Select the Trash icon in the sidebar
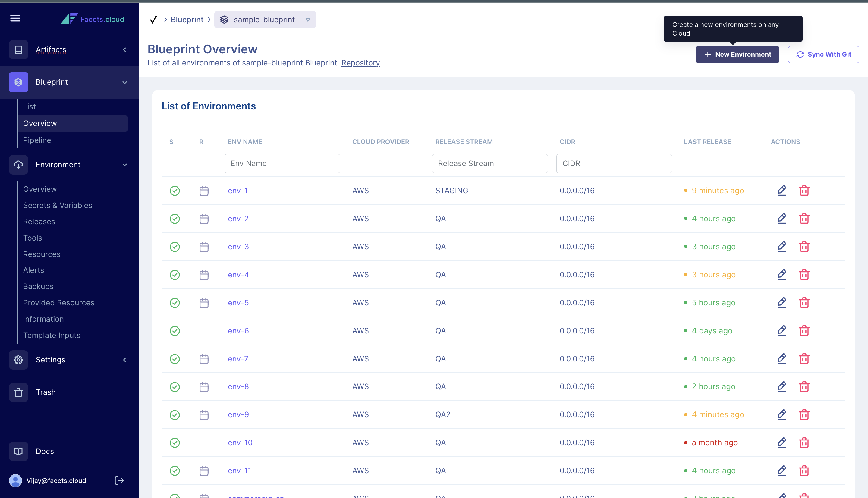The height and width of the screenshot is (498, 868). click(x=18, y=392)
